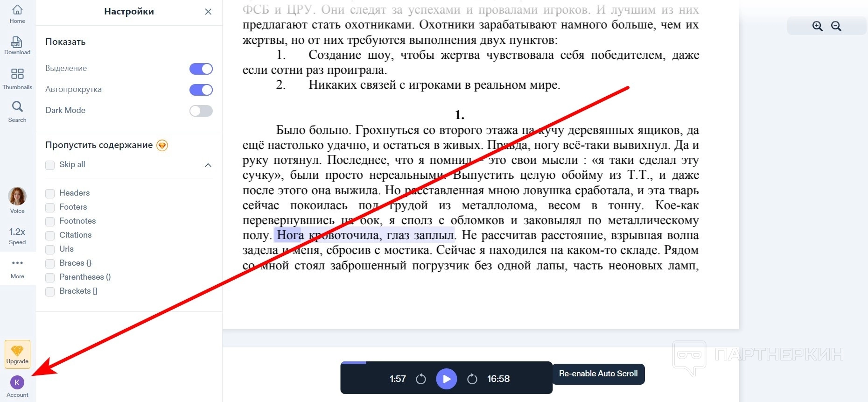Skip forward with the forward arrow
868x402 pixels.
coord(472,379)
